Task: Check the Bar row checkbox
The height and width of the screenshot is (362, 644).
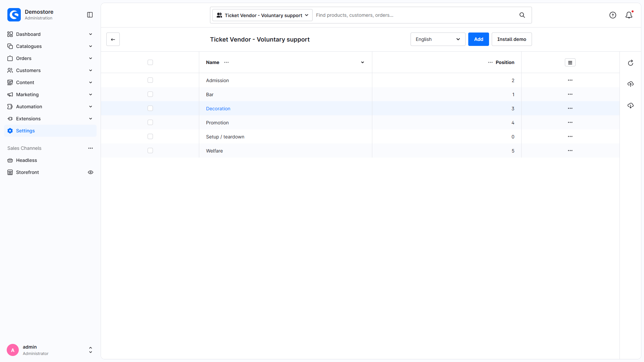Action: point(150,94)
